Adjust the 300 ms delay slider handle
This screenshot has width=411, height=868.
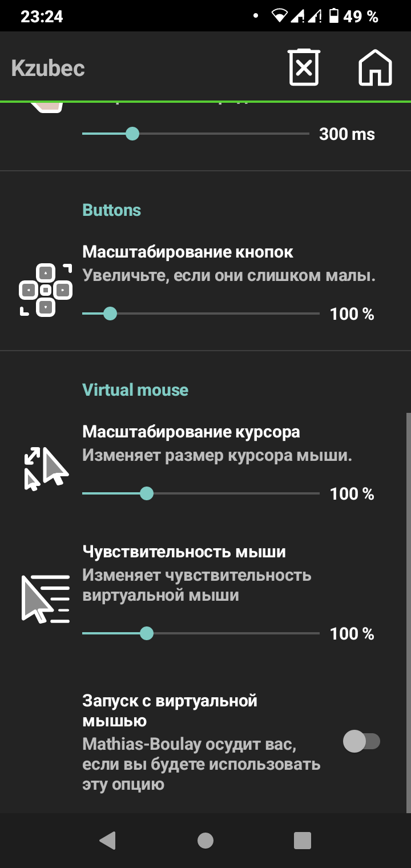[x=133, y=134]
